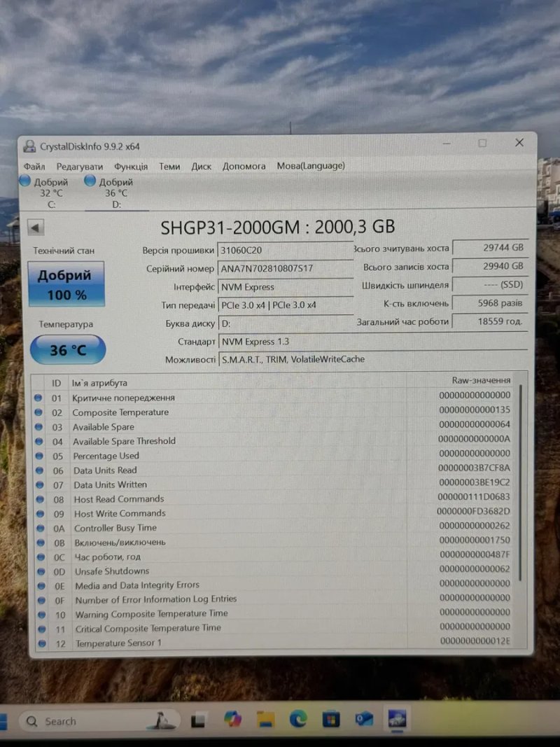This screenshot has height=747, width=560.
Task: Click the status dot for Data Units Read
Action: point(39,470)
